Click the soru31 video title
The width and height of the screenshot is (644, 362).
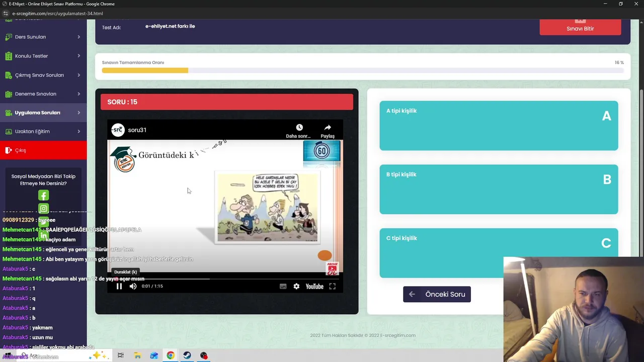[137, 130]
